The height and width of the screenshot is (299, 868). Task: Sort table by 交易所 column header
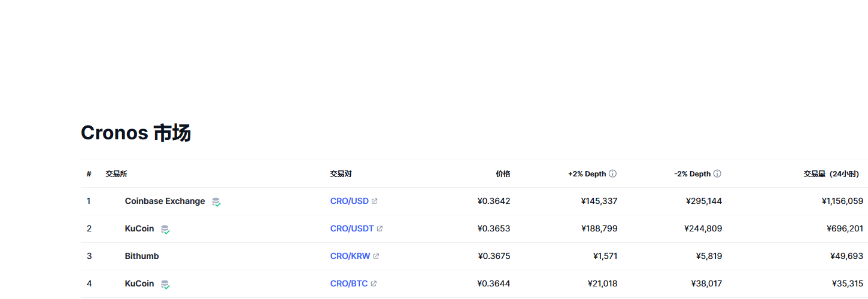pos(116,174)
